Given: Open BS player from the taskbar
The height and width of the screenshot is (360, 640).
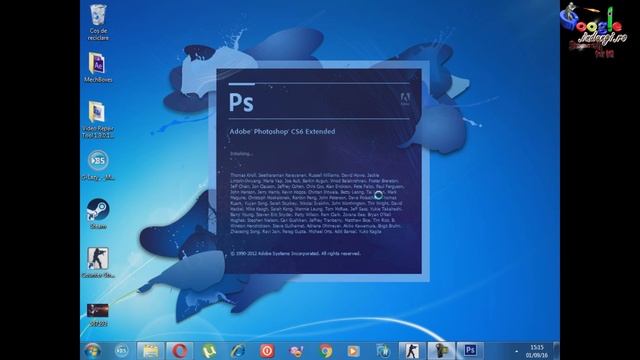Looking at the screenshot, I should pyautogui.click(x=121, y=351).
